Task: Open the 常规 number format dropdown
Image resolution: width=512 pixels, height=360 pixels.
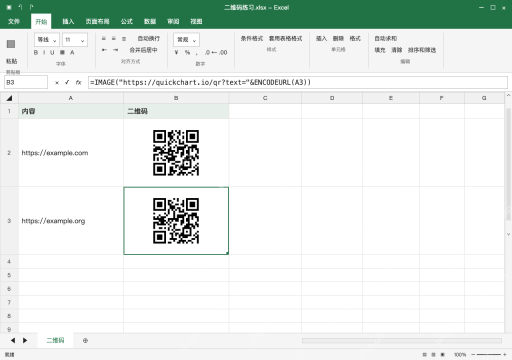Action: (x=186, y=40)
